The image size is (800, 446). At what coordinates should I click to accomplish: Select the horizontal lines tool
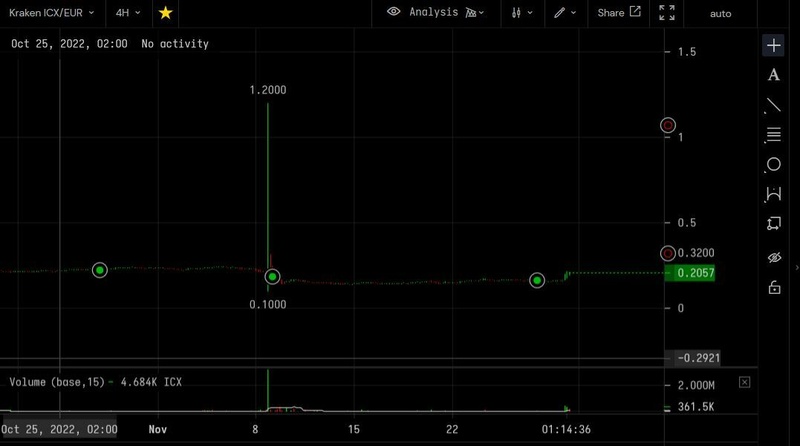pyautogui.click(x=773, y=135)
